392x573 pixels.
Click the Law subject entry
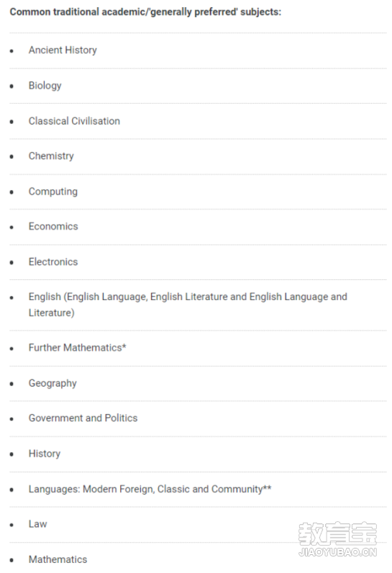(38, 524)
